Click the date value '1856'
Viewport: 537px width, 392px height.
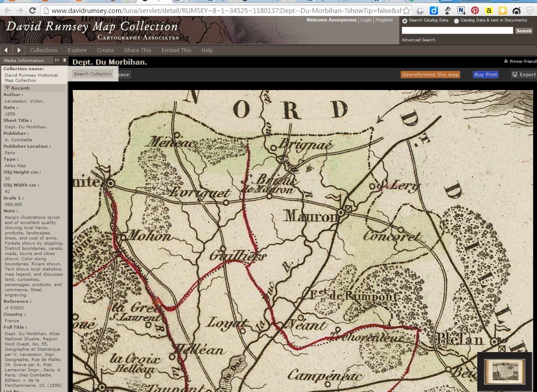click(10, 114)
